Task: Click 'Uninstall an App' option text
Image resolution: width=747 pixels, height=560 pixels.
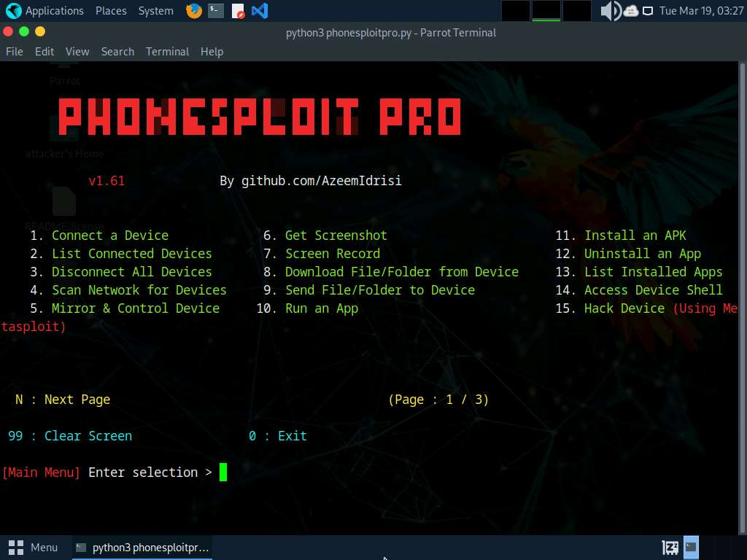Action: click(643, 254)
